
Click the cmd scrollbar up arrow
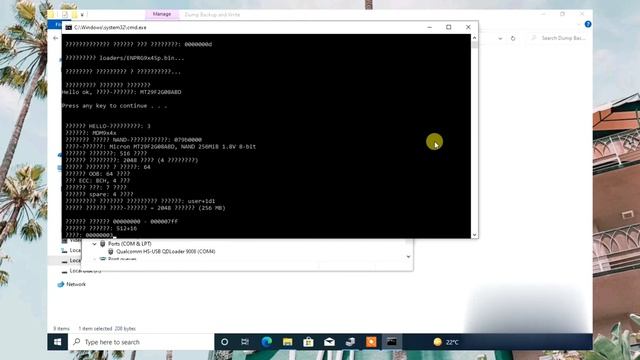[x=474, y=38]
